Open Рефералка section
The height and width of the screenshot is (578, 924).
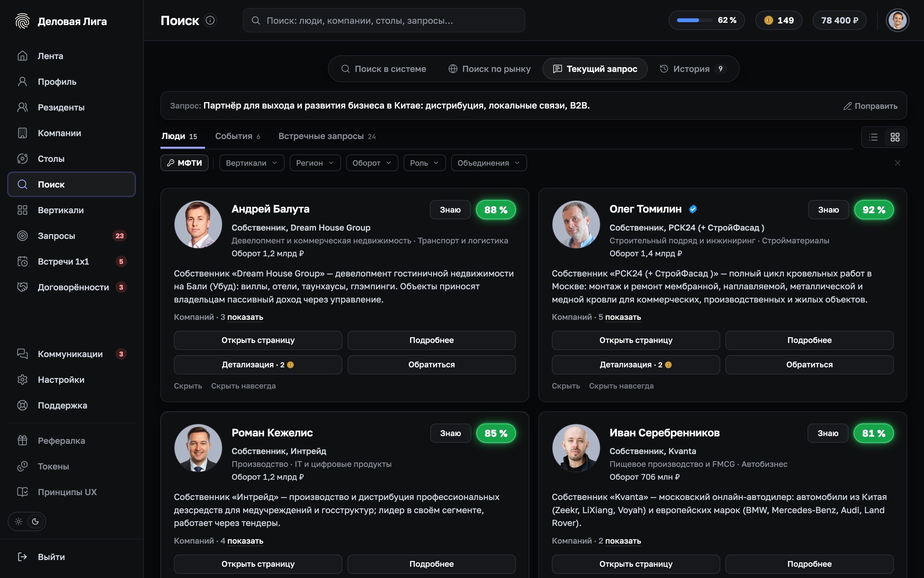(x=72, y=441)
